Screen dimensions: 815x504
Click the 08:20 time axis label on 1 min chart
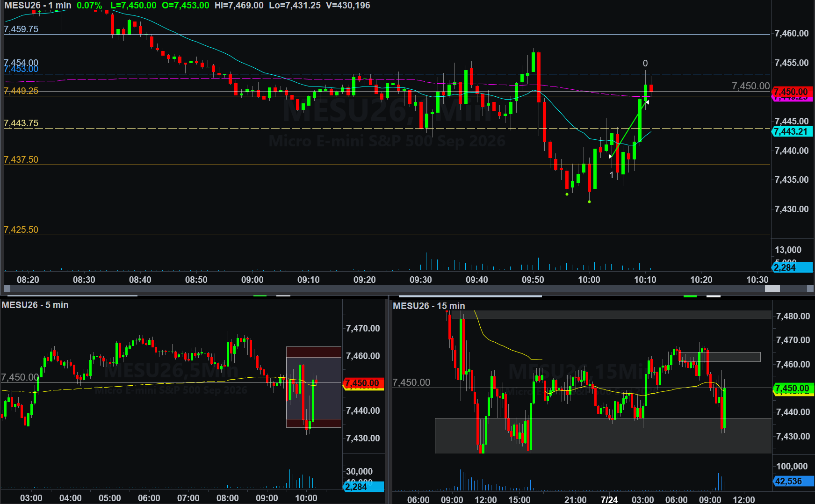click(28, 280)
